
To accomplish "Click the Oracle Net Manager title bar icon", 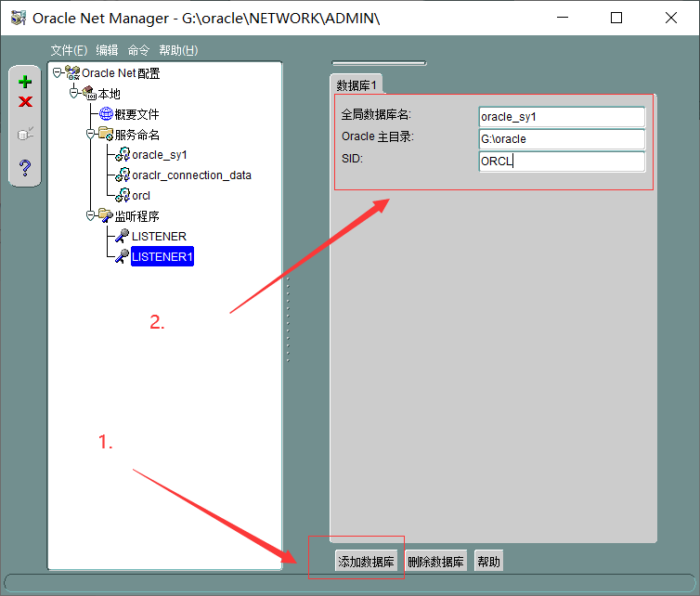I will (x=19, y=18).
